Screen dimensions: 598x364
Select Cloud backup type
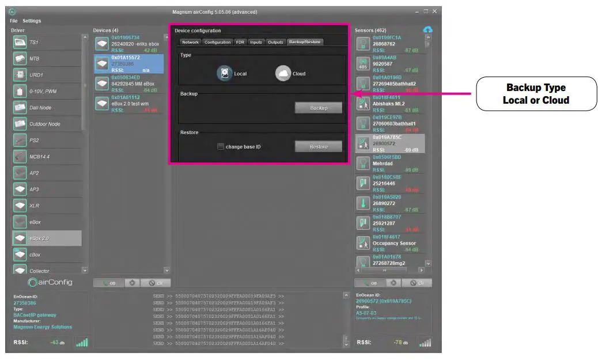283,73
